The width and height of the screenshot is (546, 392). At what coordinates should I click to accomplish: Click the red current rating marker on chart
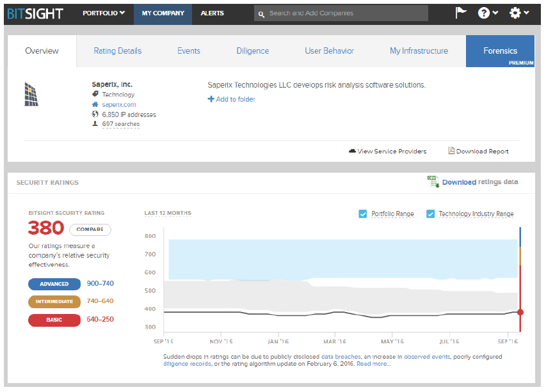pos(520,312)
